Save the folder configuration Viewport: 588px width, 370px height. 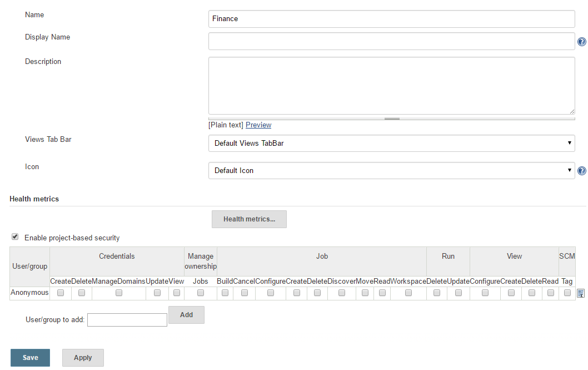click(31, 358)
